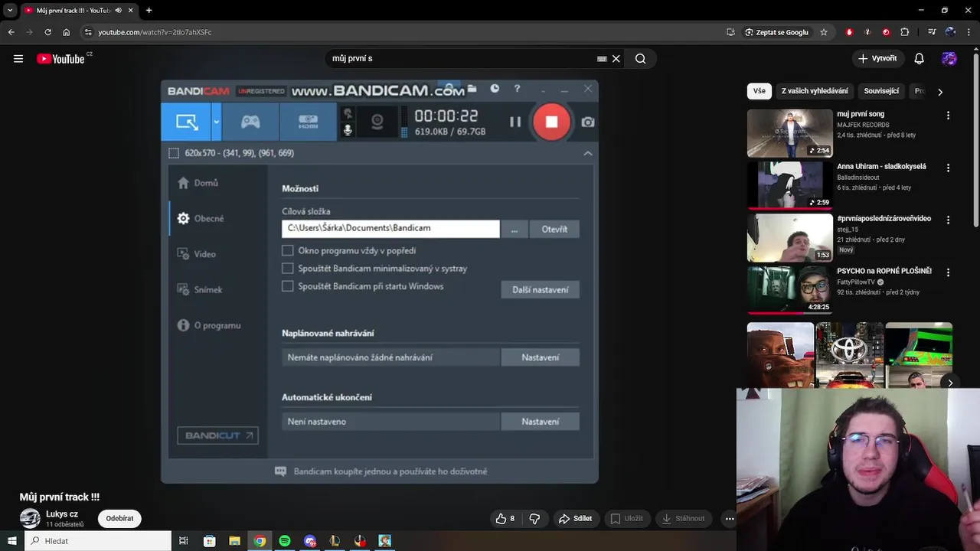980x551 pixels.
Task: Click the Otevřít button
Action: (554, 229)
